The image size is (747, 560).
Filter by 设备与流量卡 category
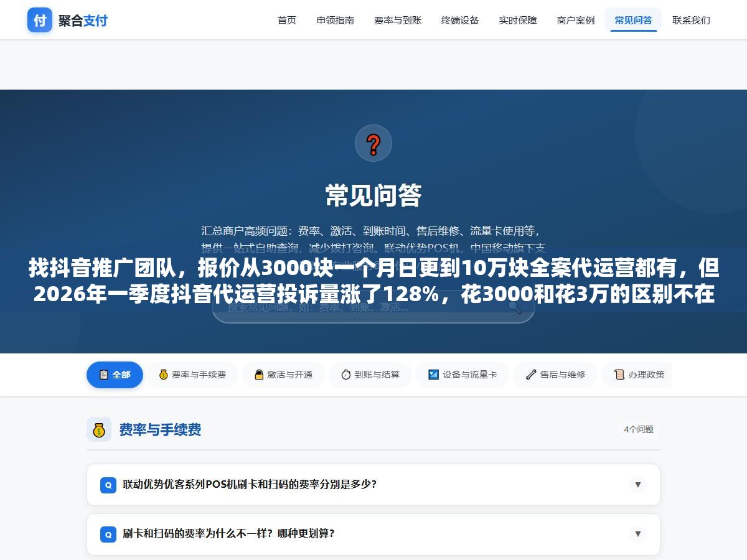(x=463, y=375)
